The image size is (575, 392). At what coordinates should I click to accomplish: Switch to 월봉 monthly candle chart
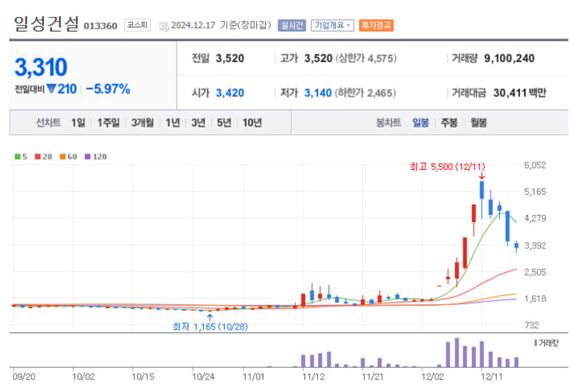coord(478,122)
